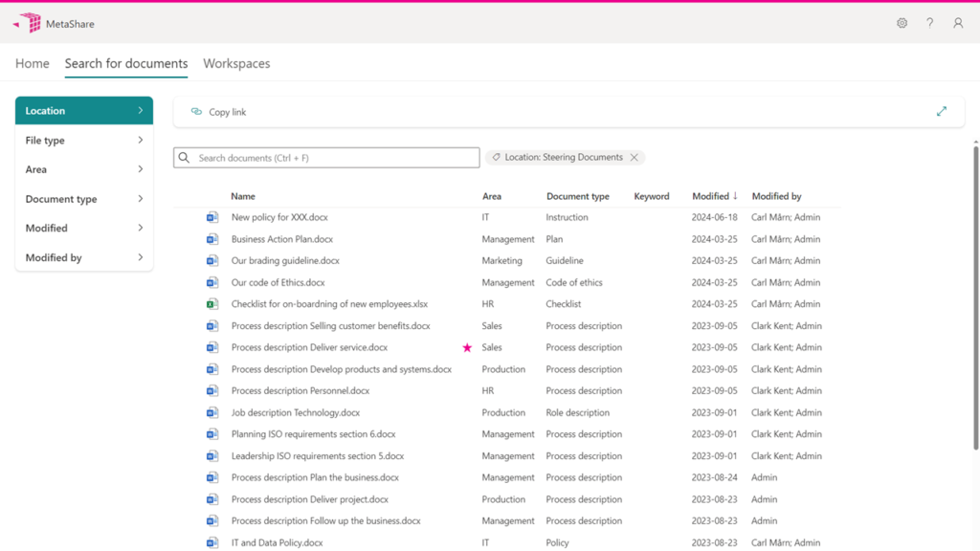Image resolution: width=980 pixels, height=551 pixels.
Task: Click the vertical scrollbar thumb
Action: pyautogui.click(x=975, y=297)
